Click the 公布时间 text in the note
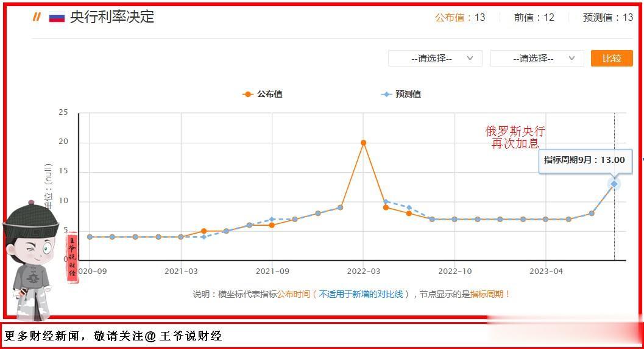This screenshot has height=349, width=644. click(x=293, y=294)
